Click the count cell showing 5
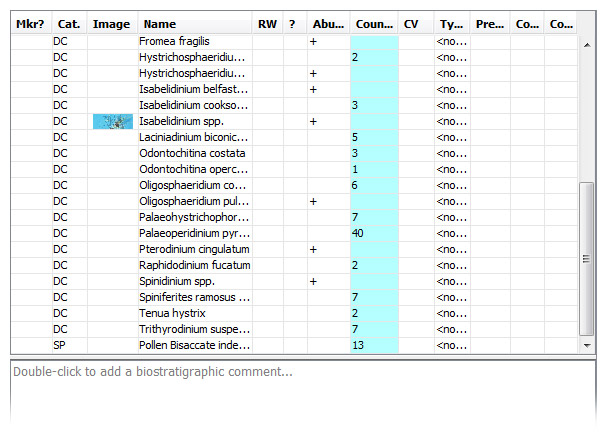Screen dimensions: 608x438 tap(374, 137)
